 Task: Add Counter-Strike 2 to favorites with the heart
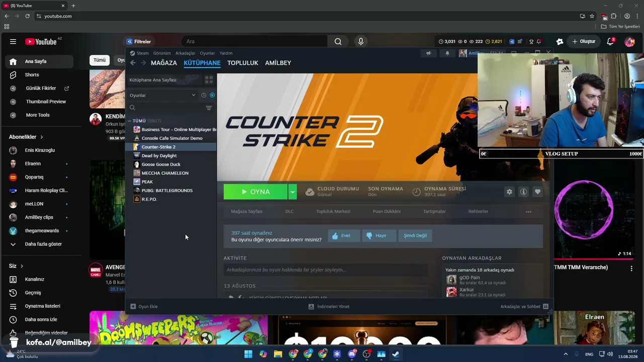[x=537, y=192]
